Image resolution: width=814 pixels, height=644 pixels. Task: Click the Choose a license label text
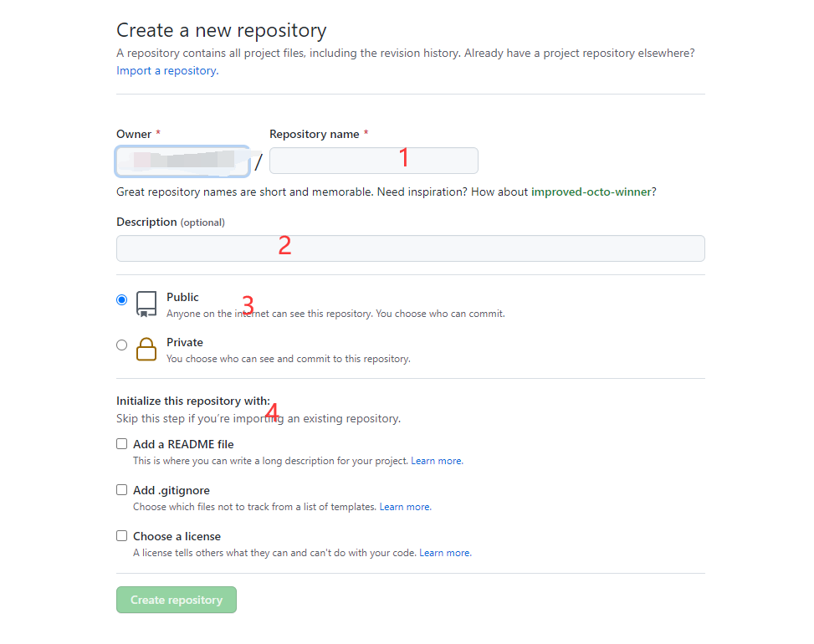tap(177, 537)
